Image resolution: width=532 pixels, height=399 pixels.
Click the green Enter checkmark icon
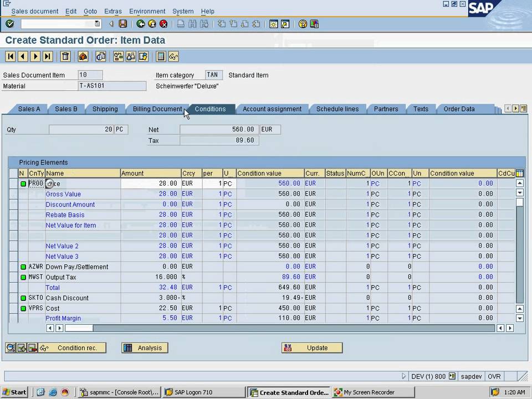click(x=10, y=24)
